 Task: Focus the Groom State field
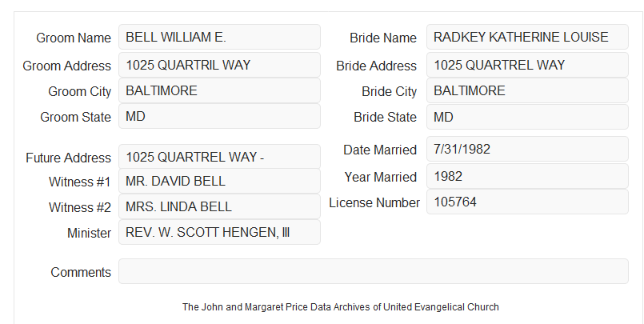tap(219, 116)
